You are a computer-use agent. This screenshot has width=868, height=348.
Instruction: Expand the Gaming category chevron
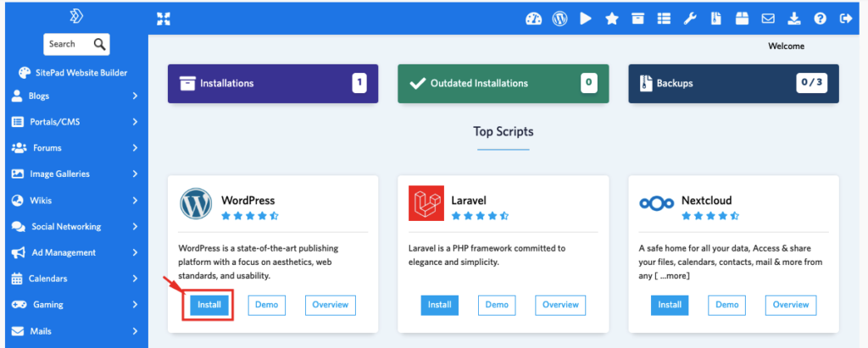(x=135, y=304)
